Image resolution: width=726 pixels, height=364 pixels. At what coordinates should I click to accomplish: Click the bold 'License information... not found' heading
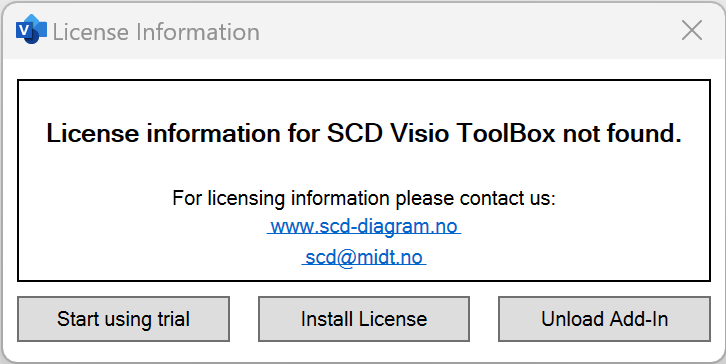pyautogui.click(x=364, y=134)
